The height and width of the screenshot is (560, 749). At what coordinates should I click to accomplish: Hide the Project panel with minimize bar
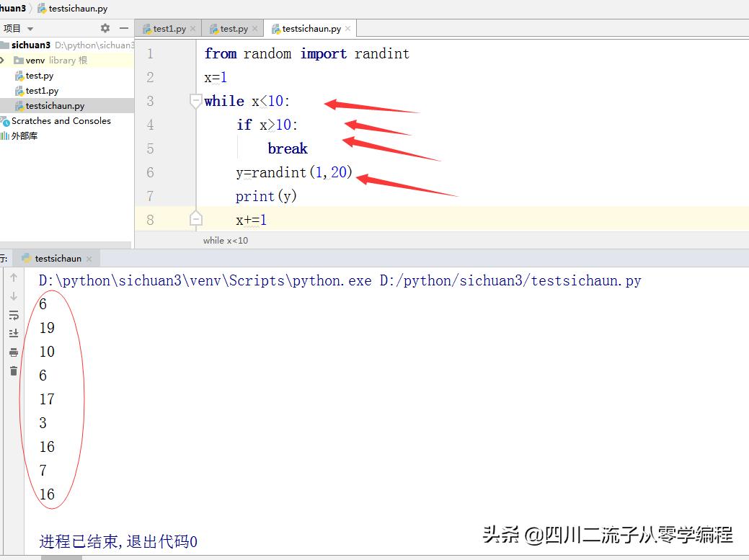coord(123,28)
